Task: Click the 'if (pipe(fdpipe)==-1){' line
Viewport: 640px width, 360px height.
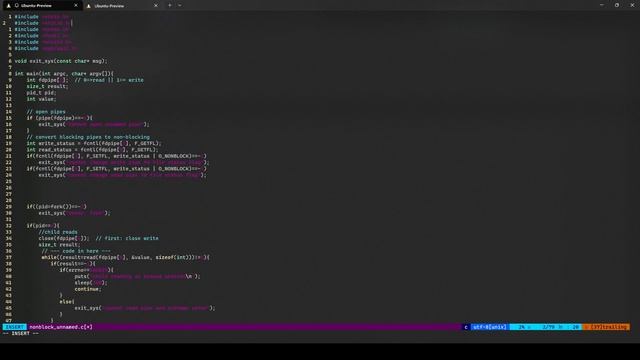Action: point(60,118)
